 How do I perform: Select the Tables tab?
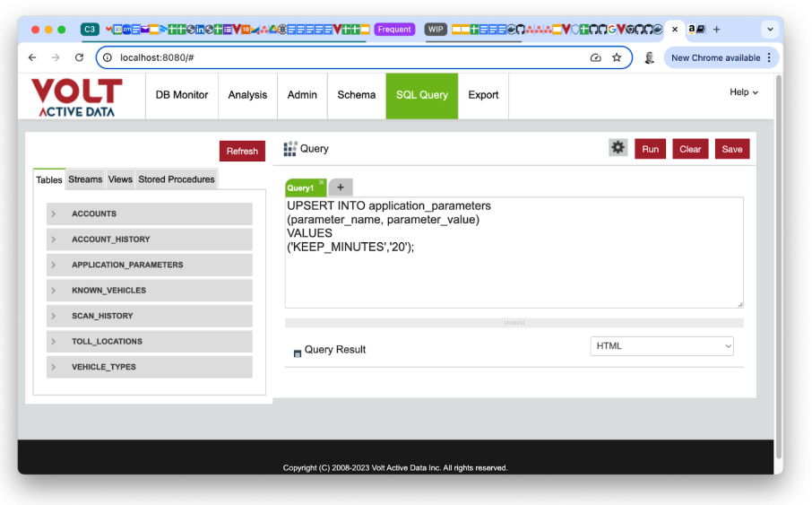[49, 179]
